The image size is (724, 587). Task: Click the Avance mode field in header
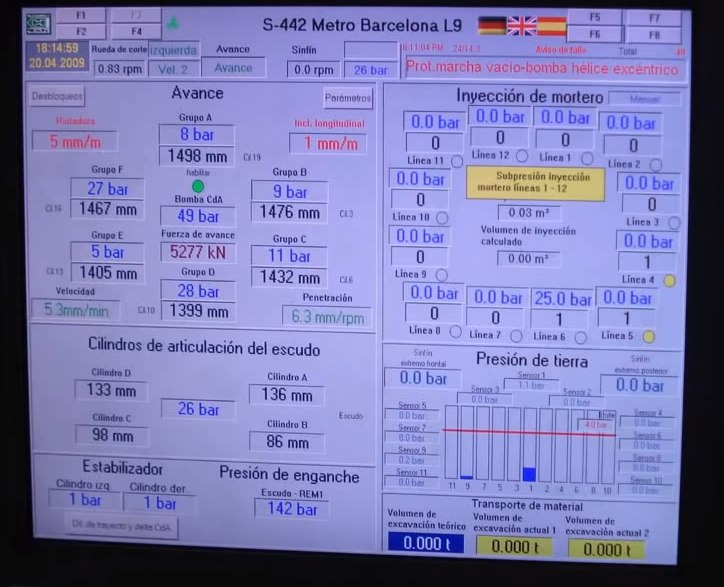[233, 68]
